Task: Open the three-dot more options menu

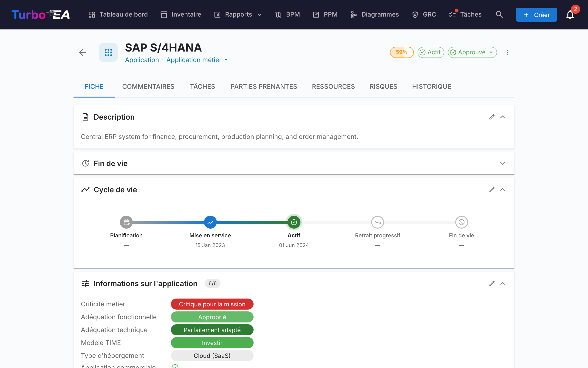Action: tap(507, 52)
